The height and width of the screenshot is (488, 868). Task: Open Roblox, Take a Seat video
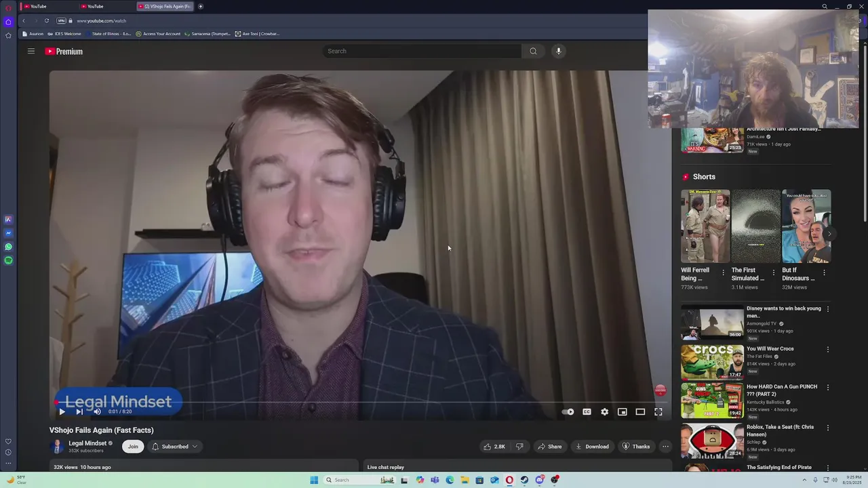click(712, 441)
